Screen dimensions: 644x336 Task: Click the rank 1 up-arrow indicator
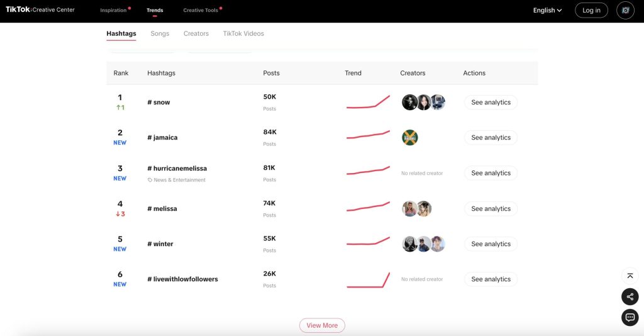120,108
